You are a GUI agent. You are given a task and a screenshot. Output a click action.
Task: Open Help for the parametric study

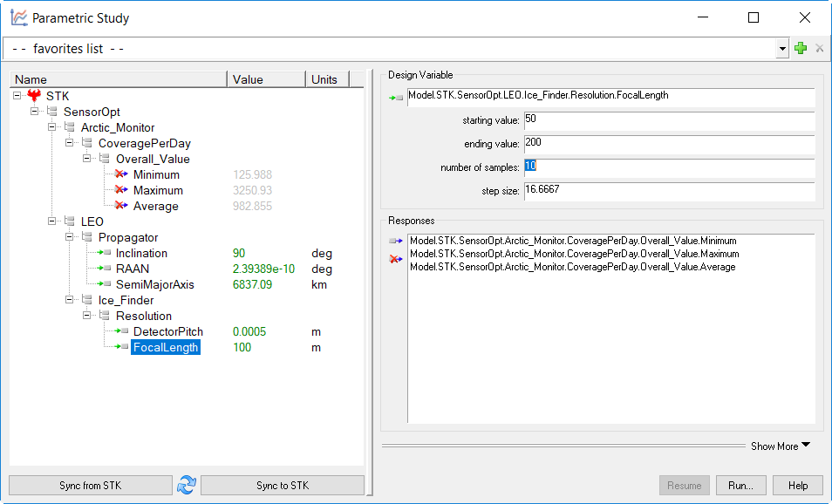tap(797, 486)
